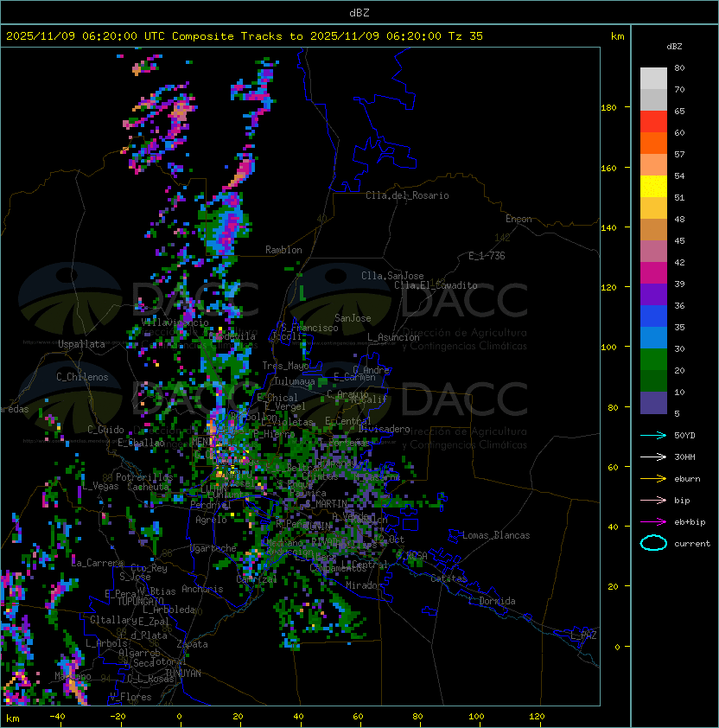Viewport: 719px width, 728px height.
Task: Click the 'Capdevila' map label
Action: click(x=232, y=336)
